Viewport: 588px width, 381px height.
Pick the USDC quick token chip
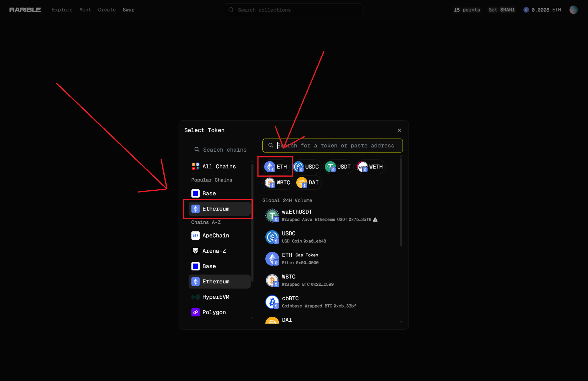pyautogui.click(x=307, y=167)
